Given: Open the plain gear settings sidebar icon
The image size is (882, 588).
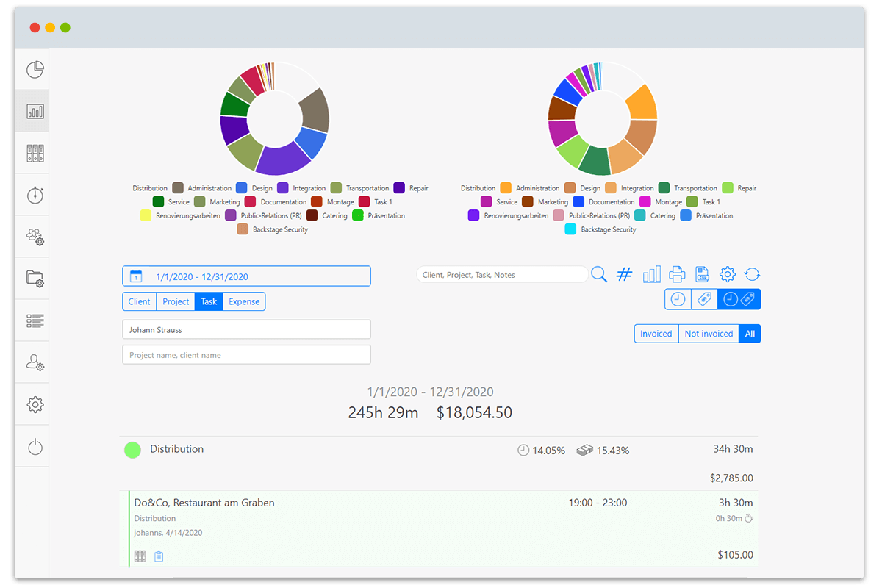Looking at the screenshot, I should click(35, 404).
